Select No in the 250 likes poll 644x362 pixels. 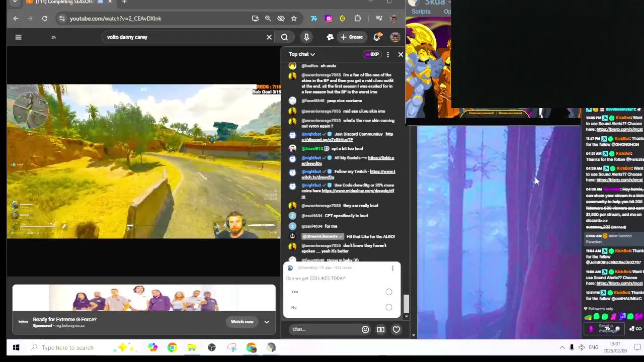coord(388,307)
